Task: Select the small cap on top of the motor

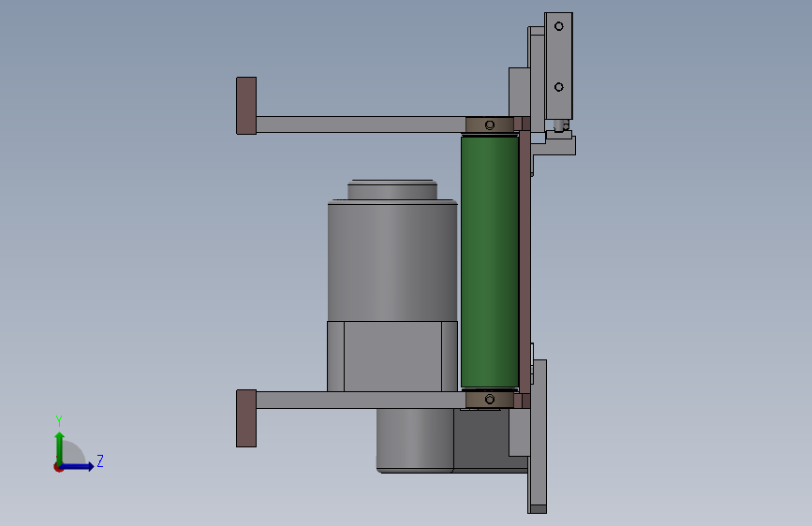Action: [x=392, y=189]
